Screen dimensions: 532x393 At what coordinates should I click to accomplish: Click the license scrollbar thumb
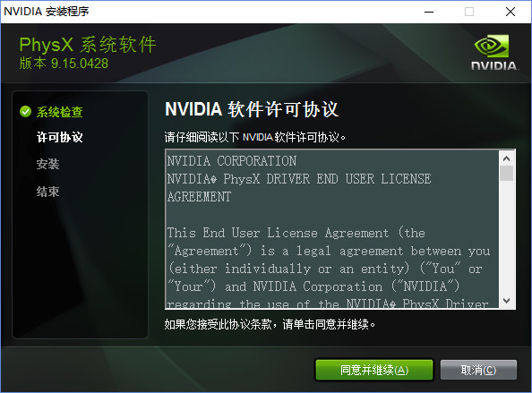point(507,174)
